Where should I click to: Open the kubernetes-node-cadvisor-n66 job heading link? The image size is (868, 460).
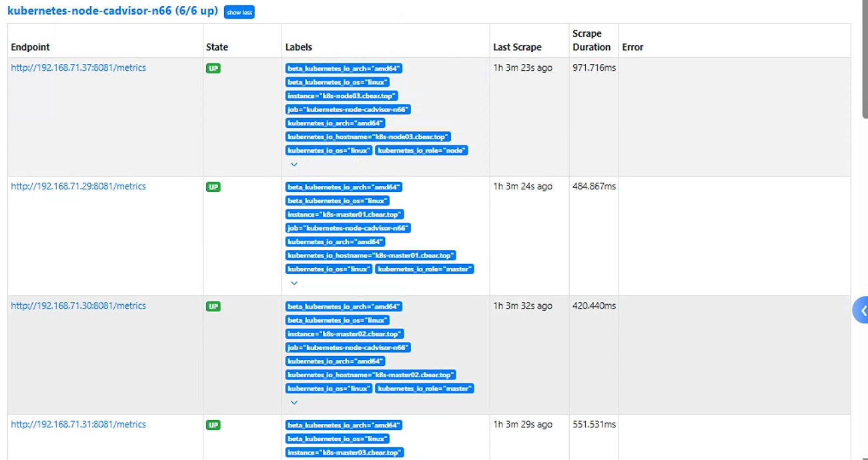[113, 11]
